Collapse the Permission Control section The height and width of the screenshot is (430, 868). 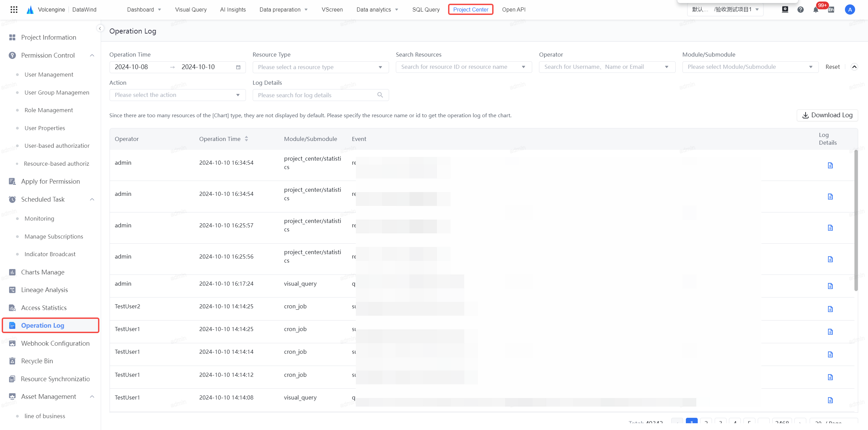pos(92,55)
